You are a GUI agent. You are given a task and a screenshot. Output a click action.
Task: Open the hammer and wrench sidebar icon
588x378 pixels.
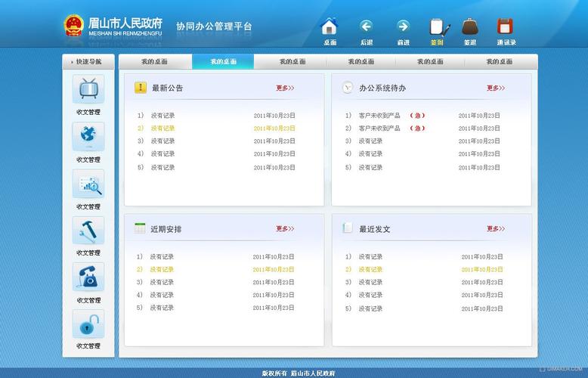[x=88, y=231]
